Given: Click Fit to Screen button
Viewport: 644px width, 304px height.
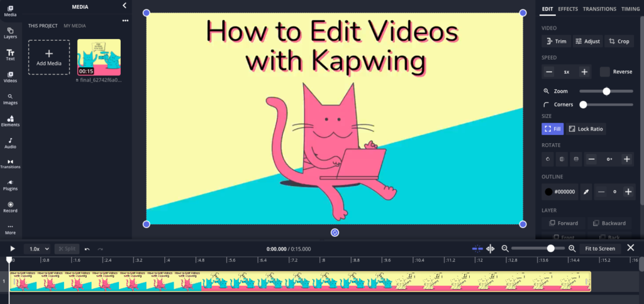Looking at the screenshot, I should [x=600, y=249].
